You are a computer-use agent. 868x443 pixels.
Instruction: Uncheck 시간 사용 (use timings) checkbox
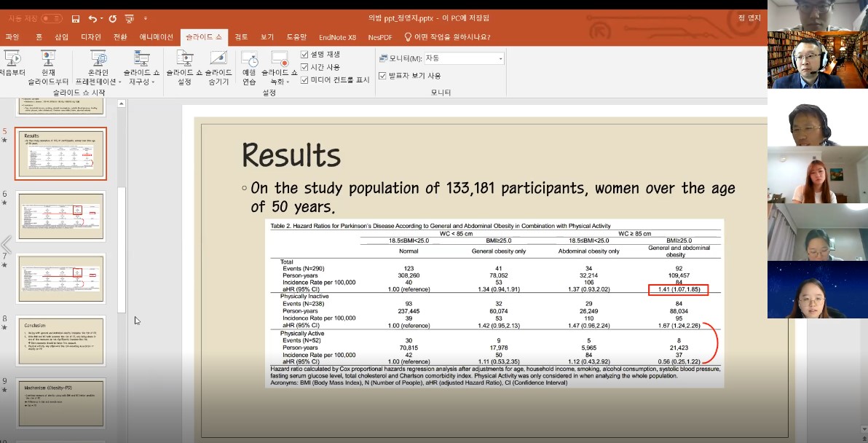(304, 67)
